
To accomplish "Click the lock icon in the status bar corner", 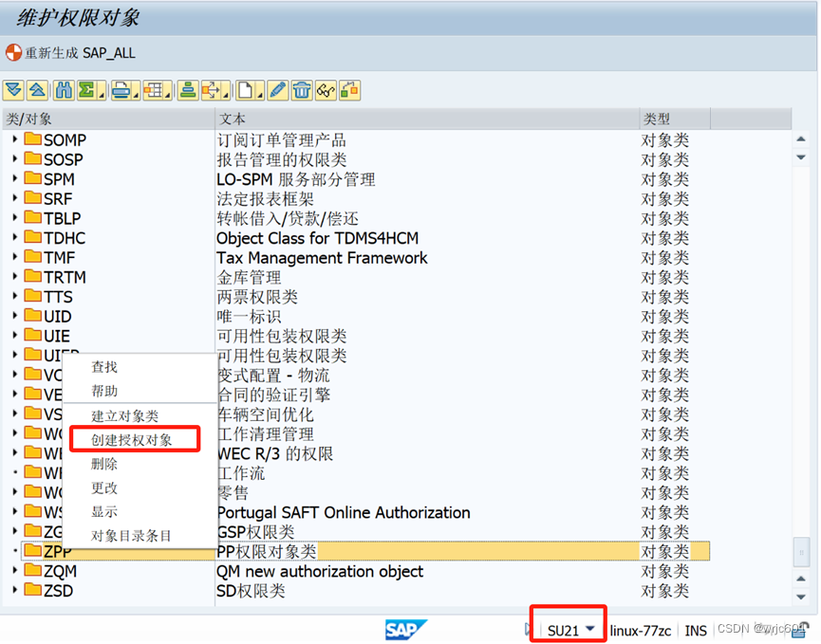I will click(800, 630).
